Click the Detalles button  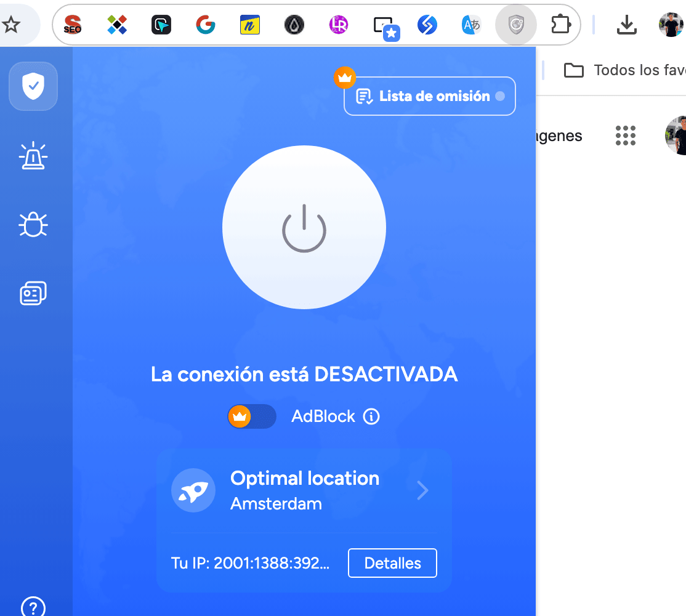click(x=392, y=562)
